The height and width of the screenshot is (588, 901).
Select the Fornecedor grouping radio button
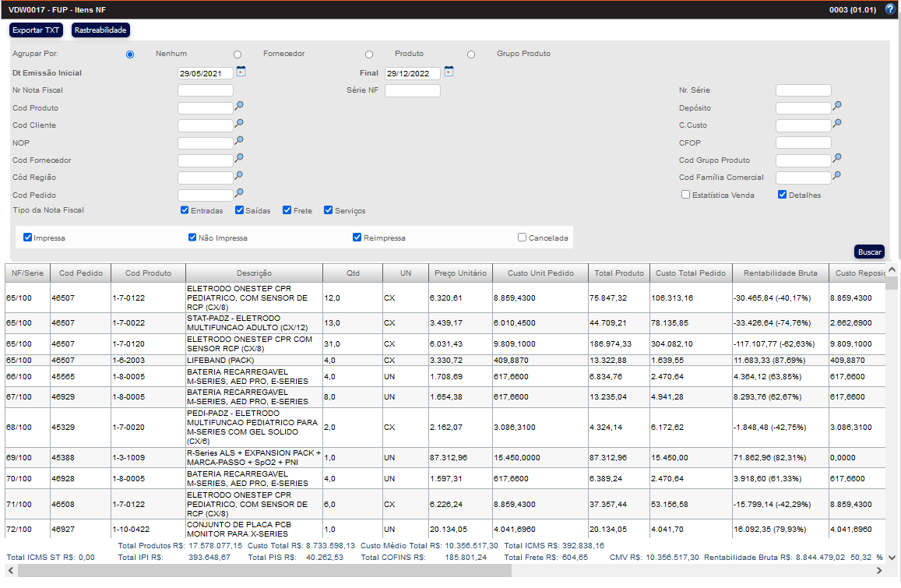[238, 55]
